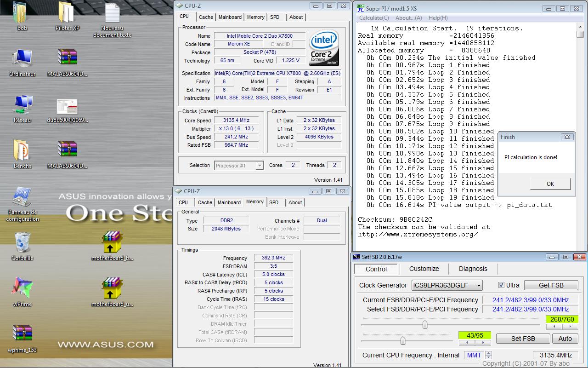
Task: Click the Set FSB button
Action: point(523,339)
